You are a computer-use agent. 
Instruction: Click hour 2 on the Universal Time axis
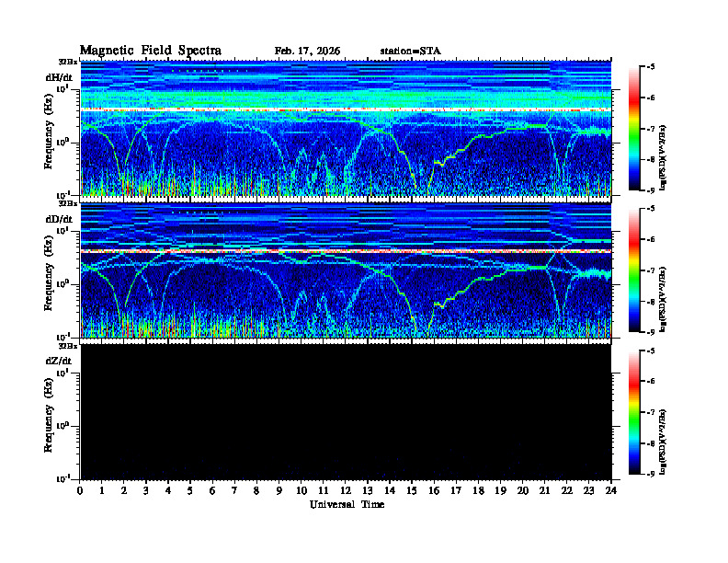[124, 490]
